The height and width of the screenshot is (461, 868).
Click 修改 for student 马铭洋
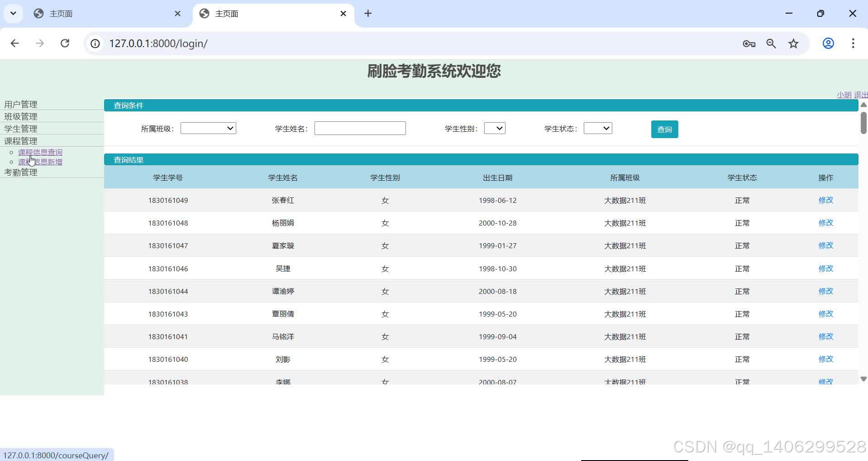825,336
